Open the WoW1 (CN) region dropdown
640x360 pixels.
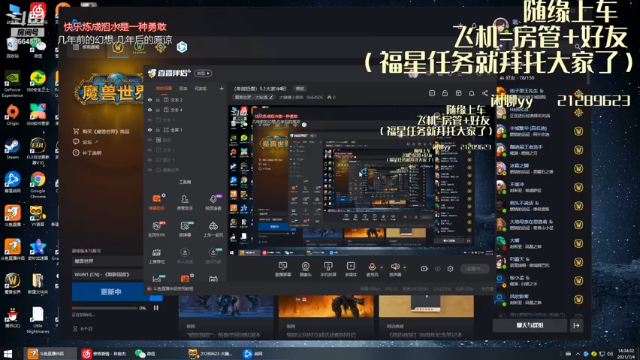108,274
